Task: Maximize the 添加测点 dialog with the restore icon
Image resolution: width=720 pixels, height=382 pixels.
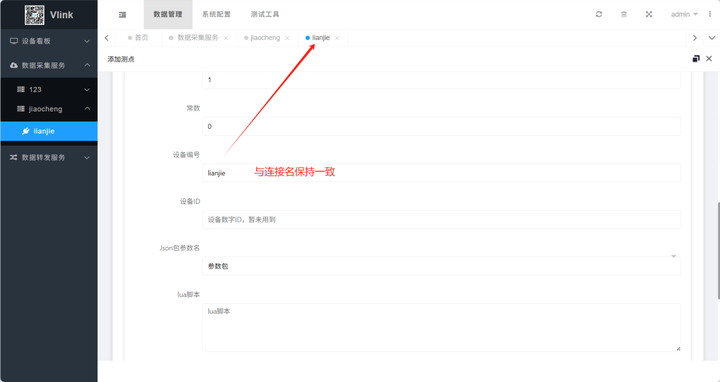Action: [696, 59]
